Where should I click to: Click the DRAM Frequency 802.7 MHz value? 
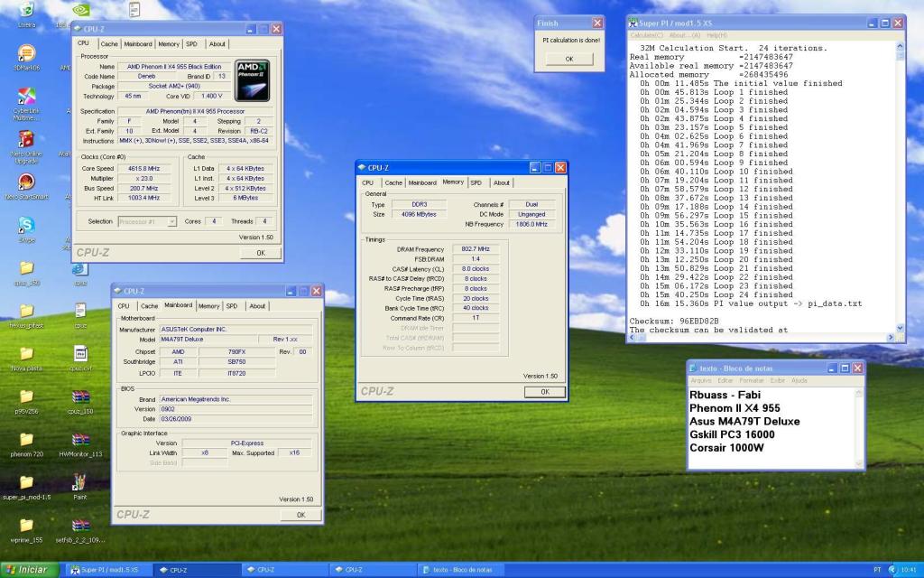tap(476, 249)
